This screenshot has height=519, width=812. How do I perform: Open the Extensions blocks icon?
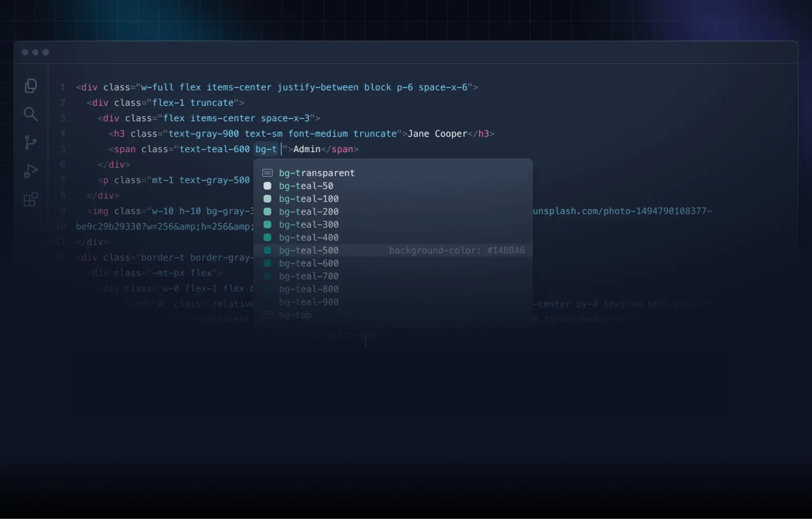[x=31, y=199]
